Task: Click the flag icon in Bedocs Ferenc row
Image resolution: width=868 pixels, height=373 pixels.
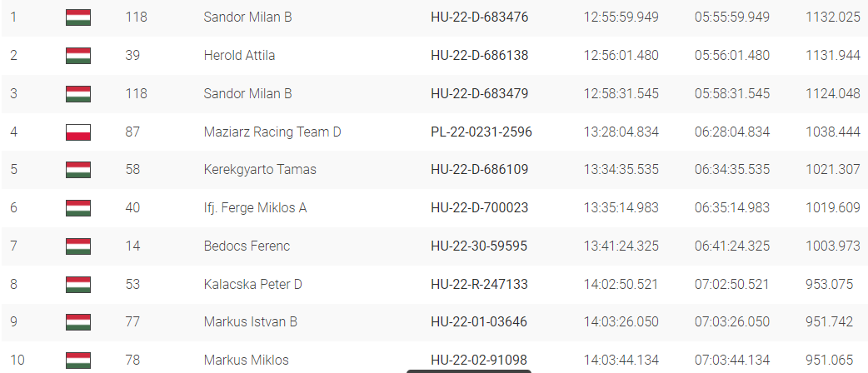Action: point(78,246)
